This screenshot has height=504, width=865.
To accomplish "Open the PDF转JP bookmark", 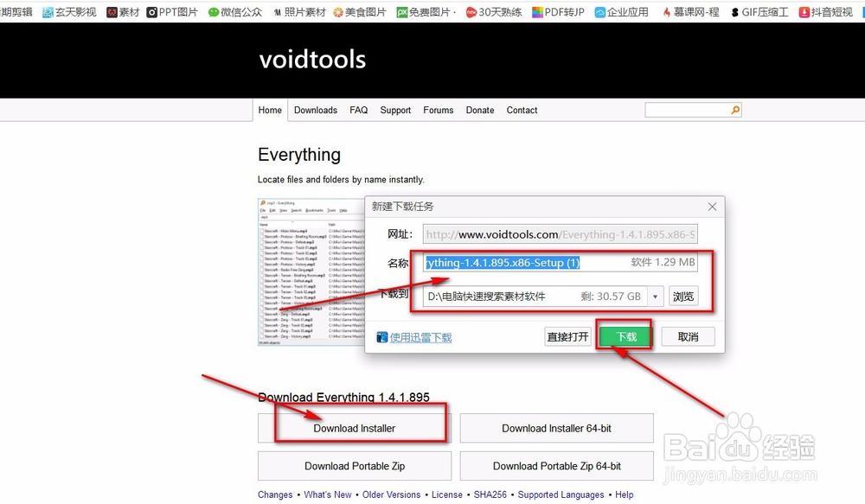I will point(558,12).
